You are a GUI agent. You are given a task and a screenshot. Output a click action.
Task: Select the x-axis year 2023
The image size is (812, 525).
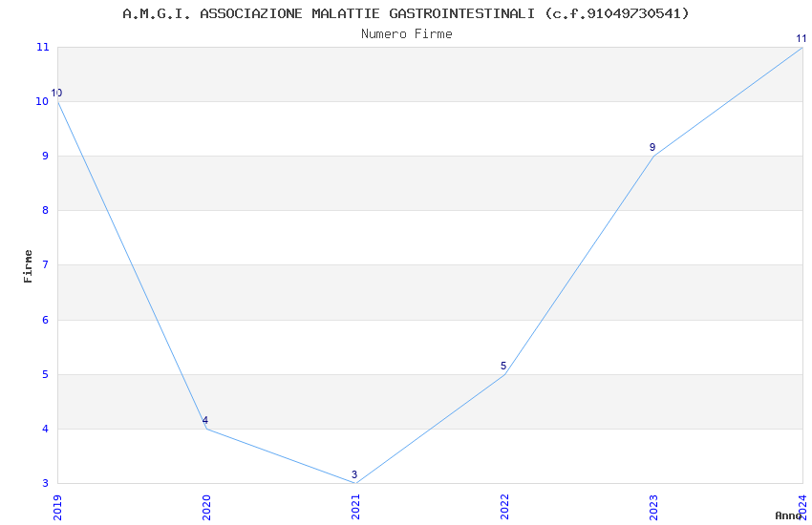click(654, 508)
